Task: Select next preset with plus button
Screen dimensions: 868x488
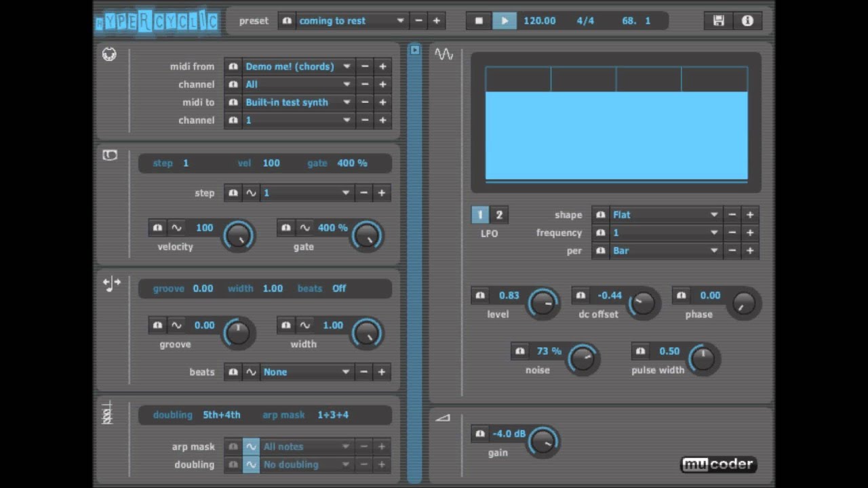Action: [x=436, y=20]
